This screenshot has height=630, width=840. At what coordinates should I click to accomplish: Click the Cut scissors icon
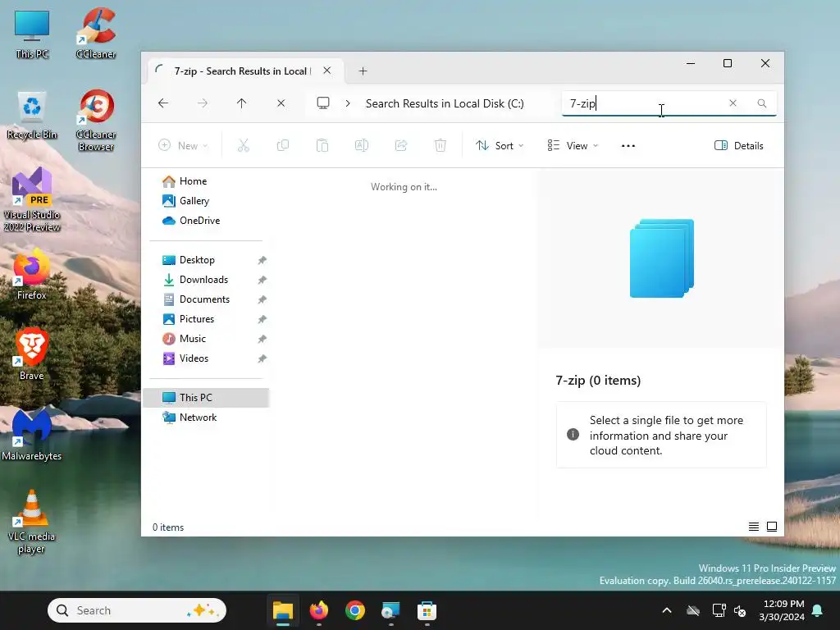pos(244,145)
